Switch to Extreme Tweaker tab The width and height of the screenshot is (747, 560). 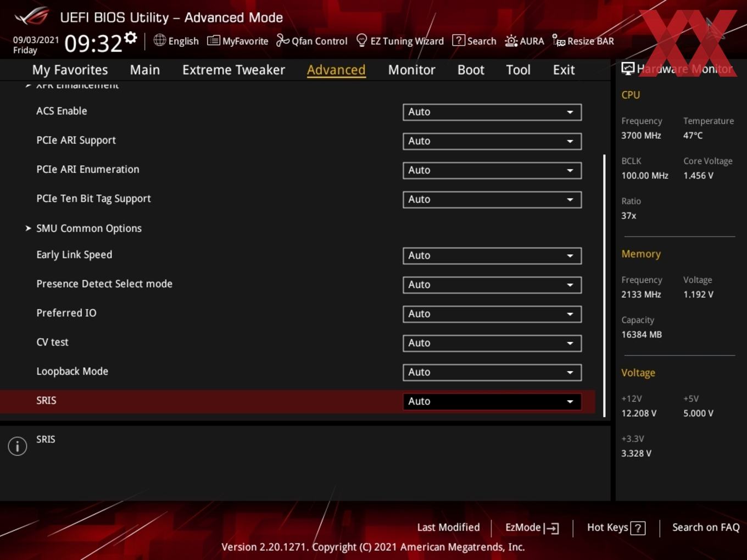click(233, 70)
